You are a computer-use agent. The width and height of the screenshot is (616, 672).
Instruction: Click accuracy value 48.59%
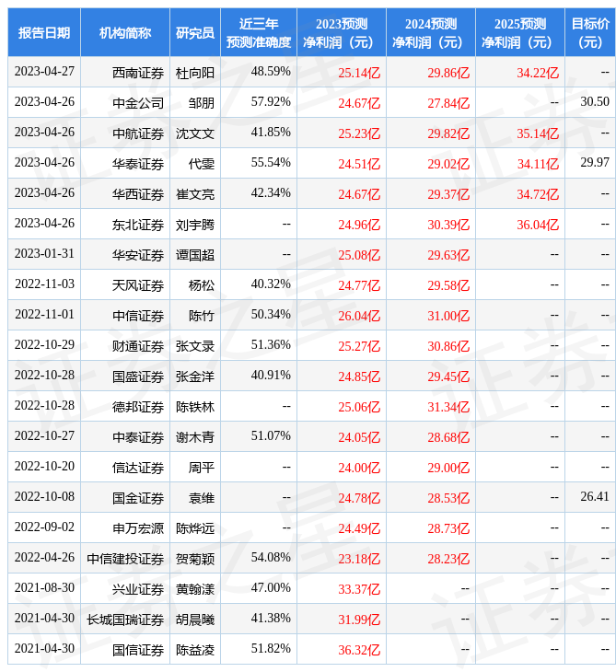pyautogui.click(x=271, y=72)
